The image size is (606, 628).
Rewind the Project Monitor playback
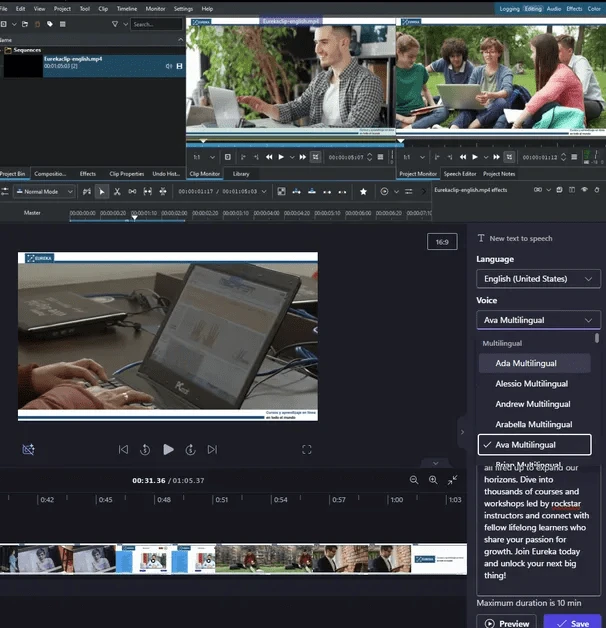[x=463, y=157]
